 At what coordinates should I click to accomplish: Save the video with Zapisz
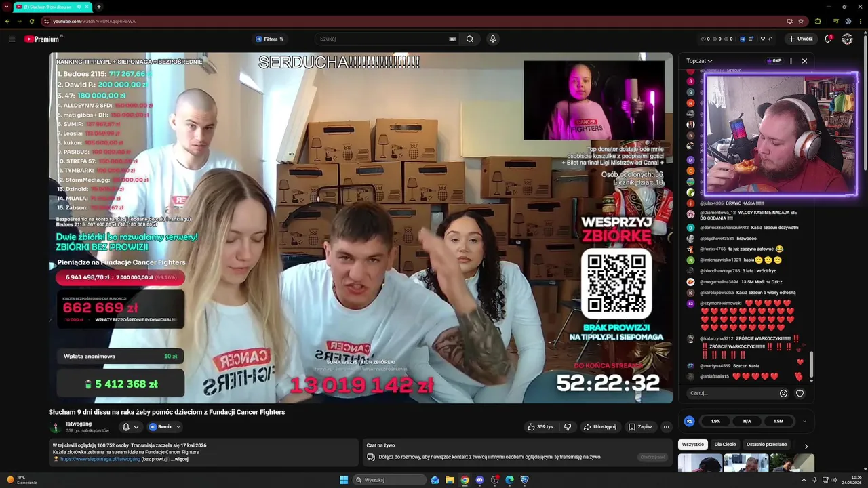click(x=640, y=427)
